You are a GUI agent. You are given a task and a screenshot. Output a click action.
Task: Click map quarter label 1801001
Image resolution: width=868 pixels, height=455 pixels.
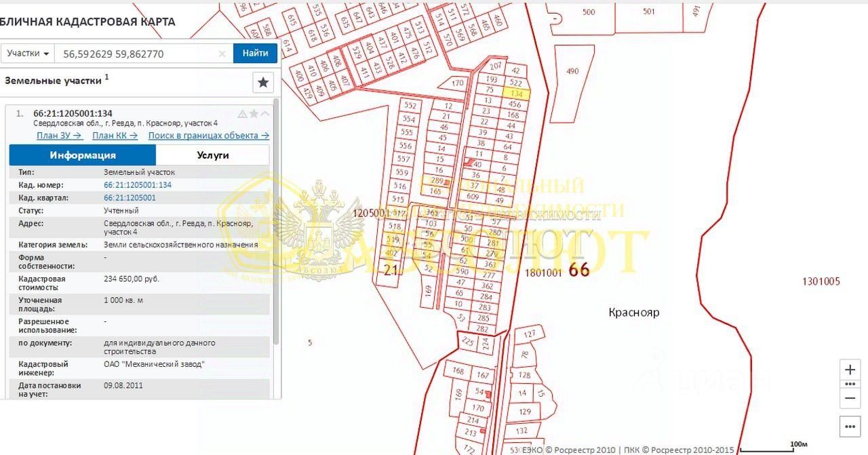point(544,272)
